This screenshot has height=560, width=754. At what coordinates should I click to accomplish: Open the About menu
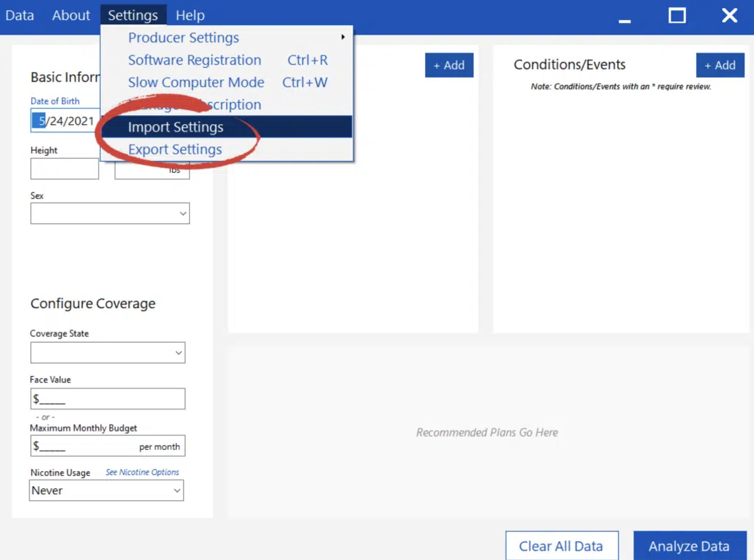point(71,16)
